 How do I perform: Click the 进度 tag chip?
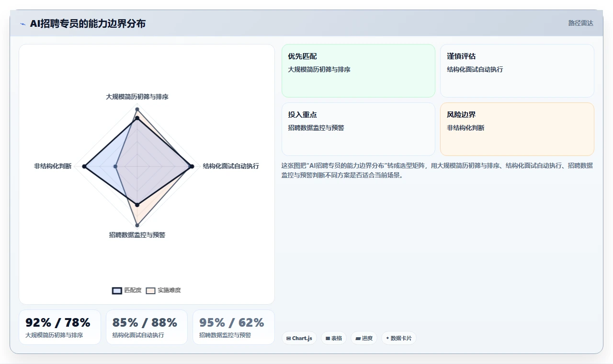pyautogui.click(x=364, y=338)
